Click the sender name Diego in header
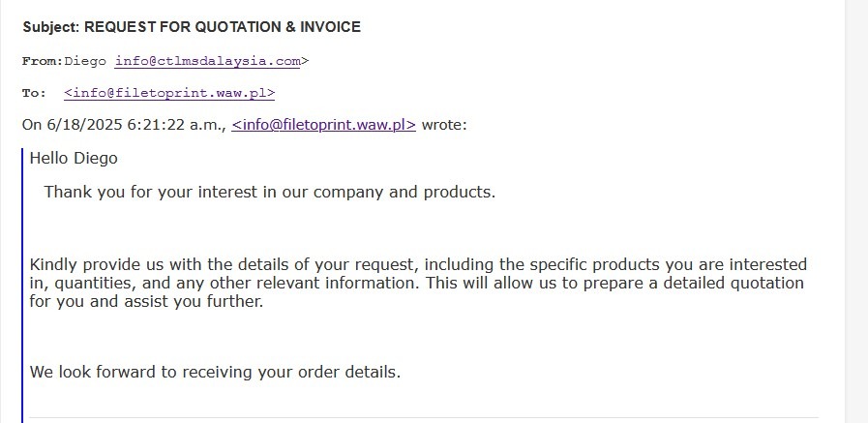The image size is (868, 423). tap(85, 61)
